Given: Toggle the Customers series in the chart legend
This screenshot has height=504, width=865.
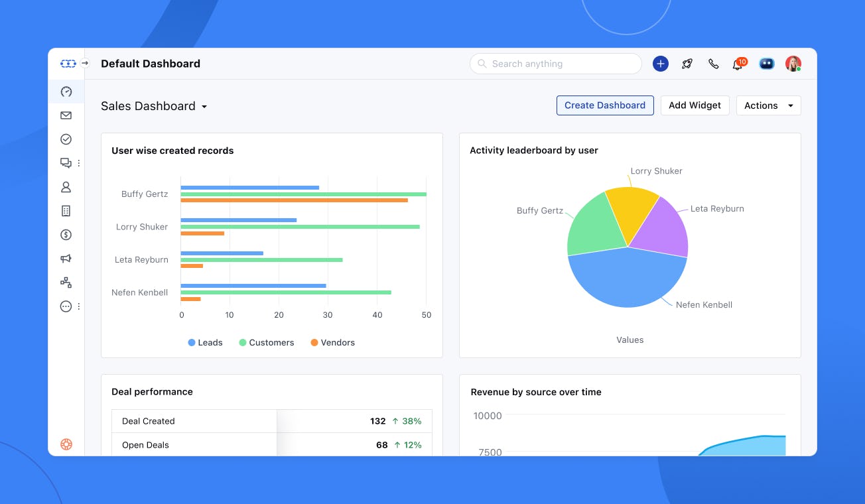Looking at the screenshot, I should click(267, 342).
